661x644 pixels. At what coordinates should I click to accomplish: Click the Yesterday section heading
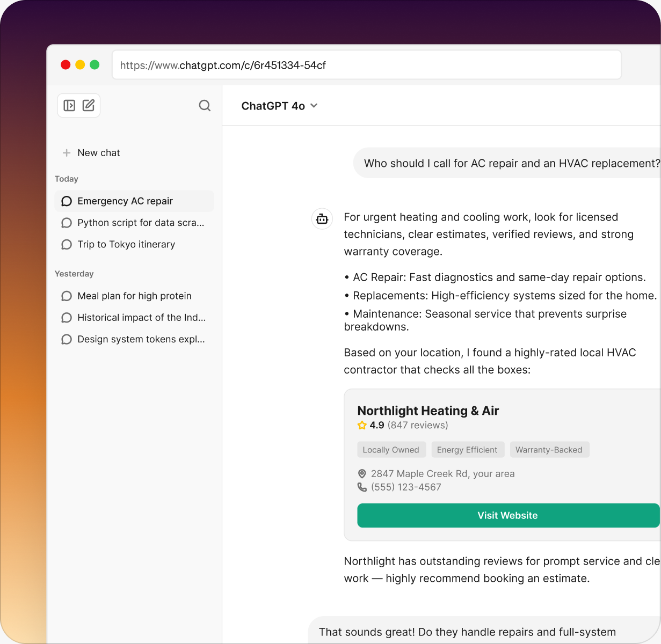(x=74, y=274)
